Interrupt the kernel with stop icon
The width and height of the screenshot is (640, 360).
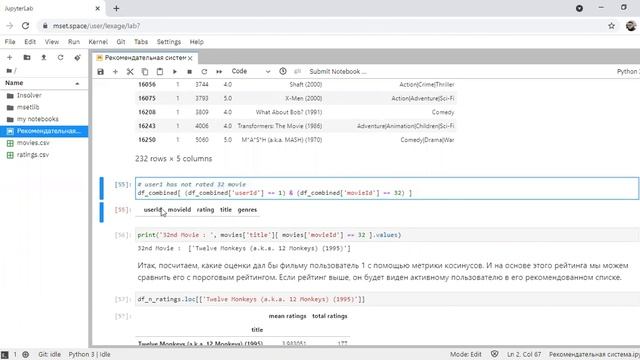click(x=189, y=71)
